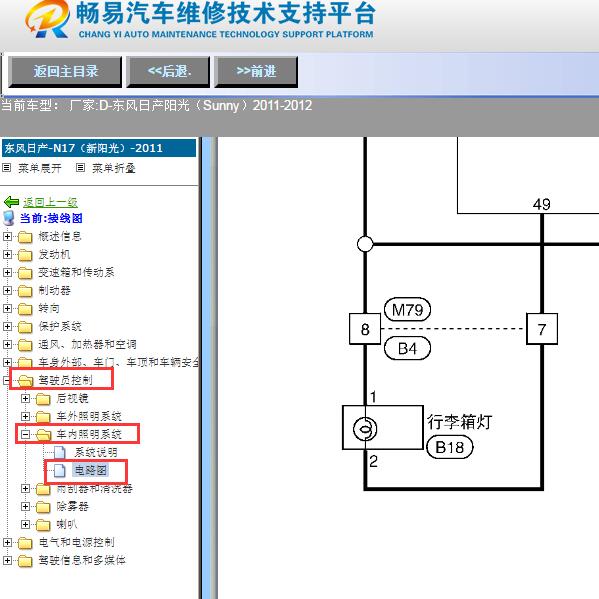Expand the 电气和电源控制 node
Image resolution: width=599 pixels, height=599 pixels.
click(7, 542)
